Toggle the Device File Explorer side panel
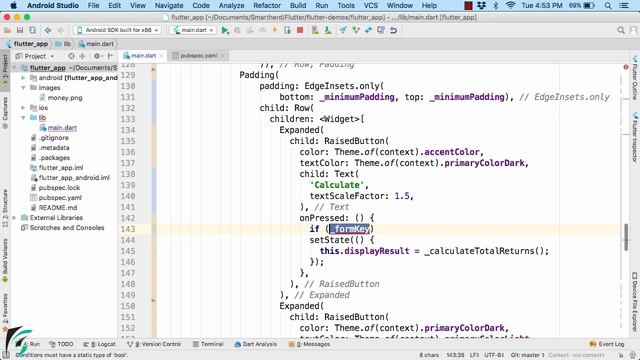The height and width of the screenshot is (360, 640). (x=635, y=302)
